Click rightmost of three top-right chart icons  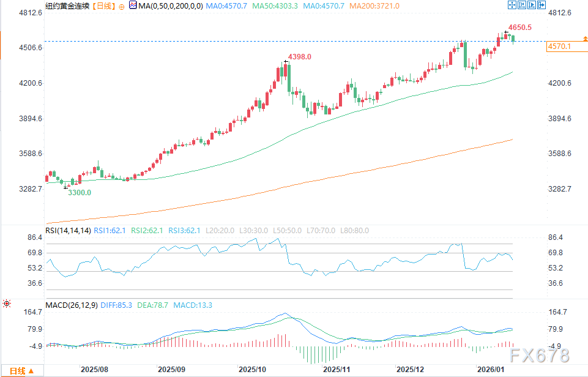point(540,5)
